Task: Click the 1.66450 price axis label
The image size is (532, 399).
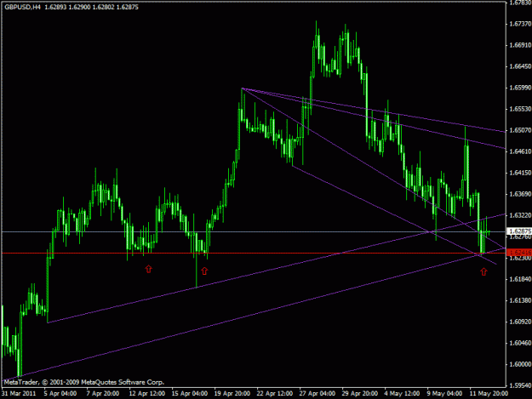Action: click(520, 66)
